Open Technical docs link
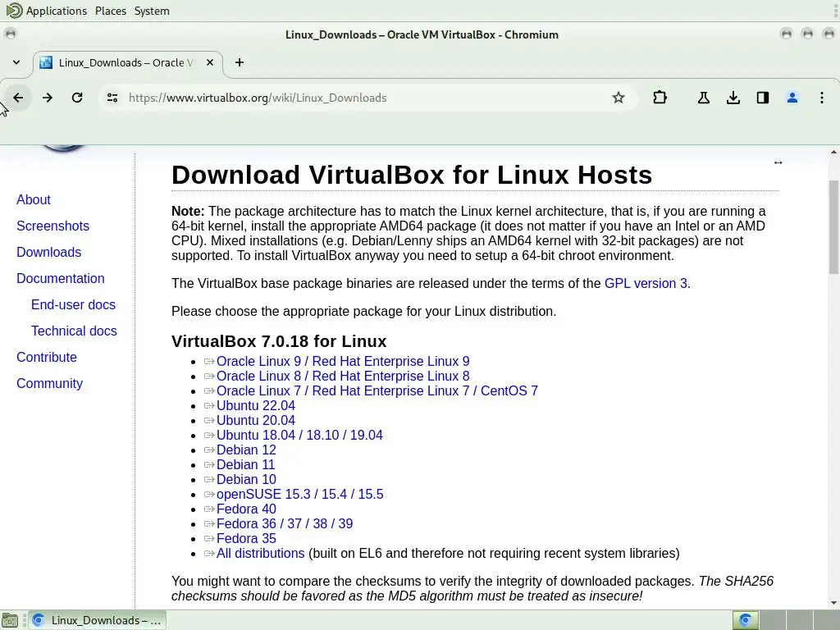 point(74,331)
